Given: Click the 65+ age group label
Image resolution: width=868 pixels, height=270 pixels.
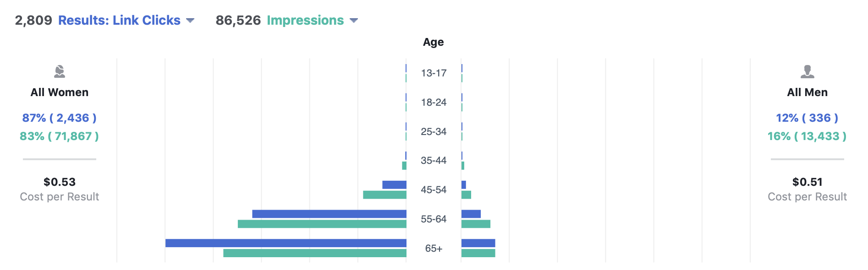Looking at the screenshot, I should pyautogui.click(x=434, y=248).
